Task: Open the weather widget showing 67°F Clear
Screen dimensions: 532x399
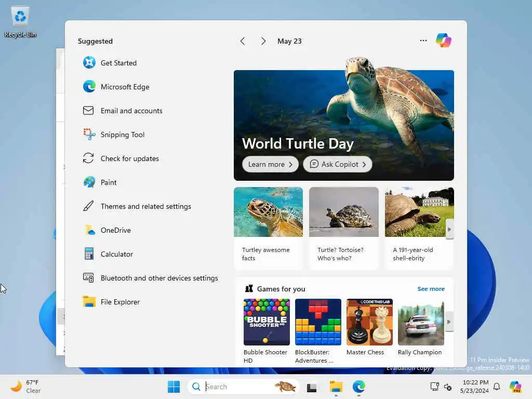Action: [25, 387]
